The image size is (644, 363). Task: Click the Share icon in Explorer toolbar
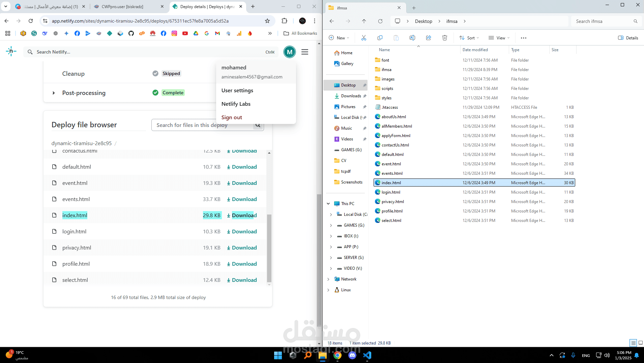[x=429, y=38]
